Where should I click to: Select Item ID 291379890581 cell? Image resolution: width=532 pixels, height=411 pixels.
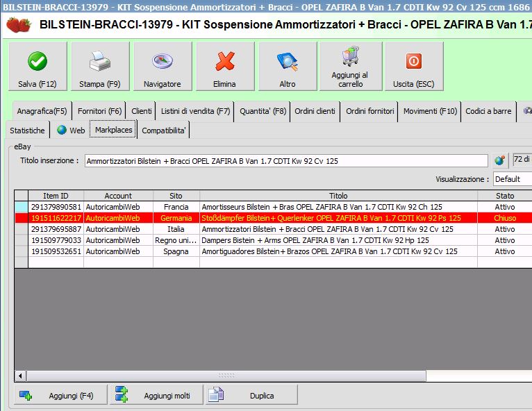pos(56,207)
